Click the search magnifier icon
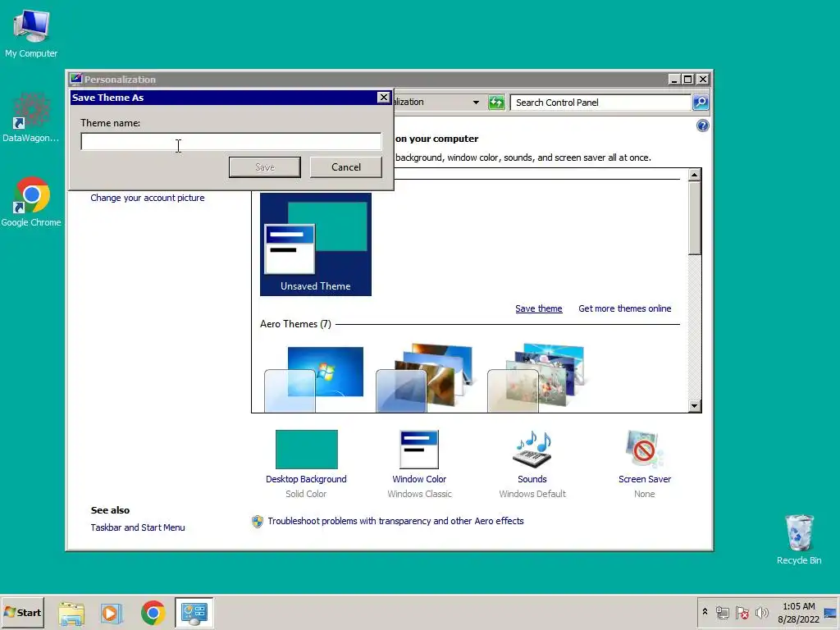840x630 pixels. (x=701, y=103)
